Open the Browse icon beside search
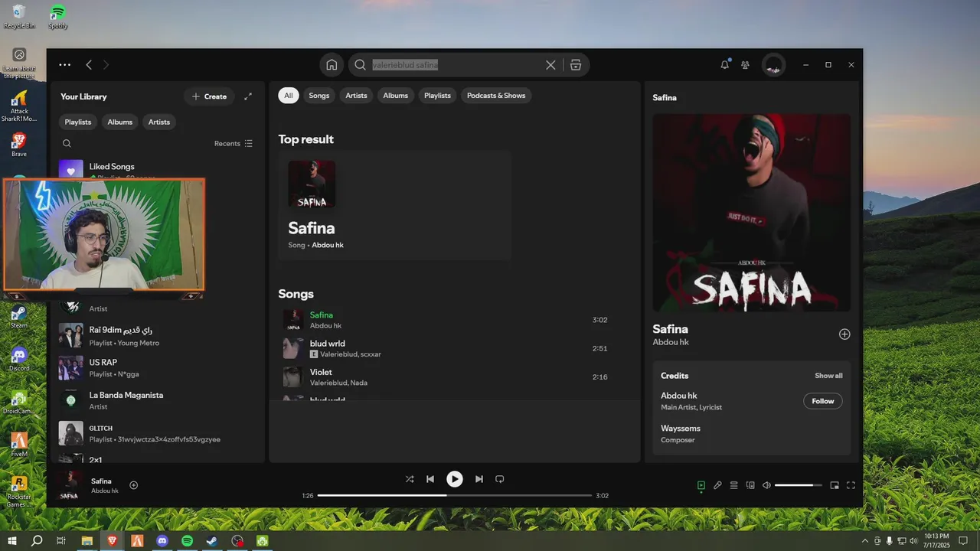The height and width of the screenshot is (551, 980). tap(576, 65)
